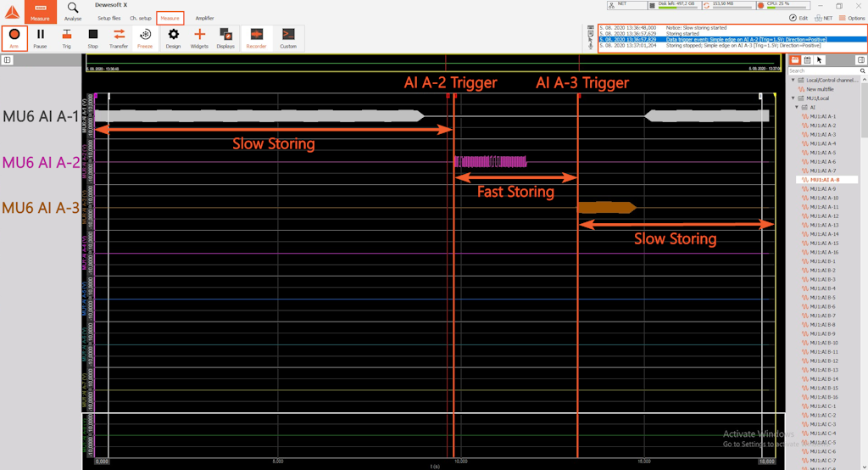This screenshot has height=470, width=868.
Task: Select channel MU1:AI A-16
Action: 824,252
